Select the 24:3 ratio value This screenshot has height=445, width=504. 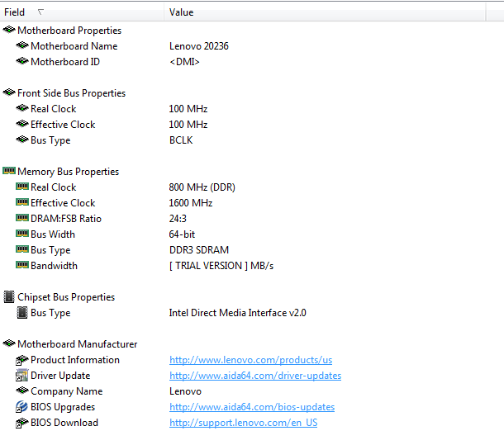pos(178,219)
